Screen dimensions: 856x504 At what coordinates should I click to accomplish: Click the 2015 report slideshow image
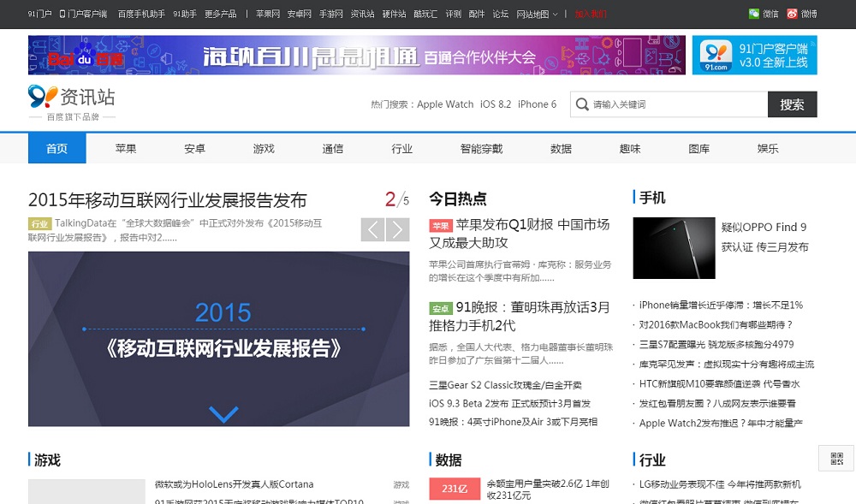pyautogui.click(x=218, y=339)
